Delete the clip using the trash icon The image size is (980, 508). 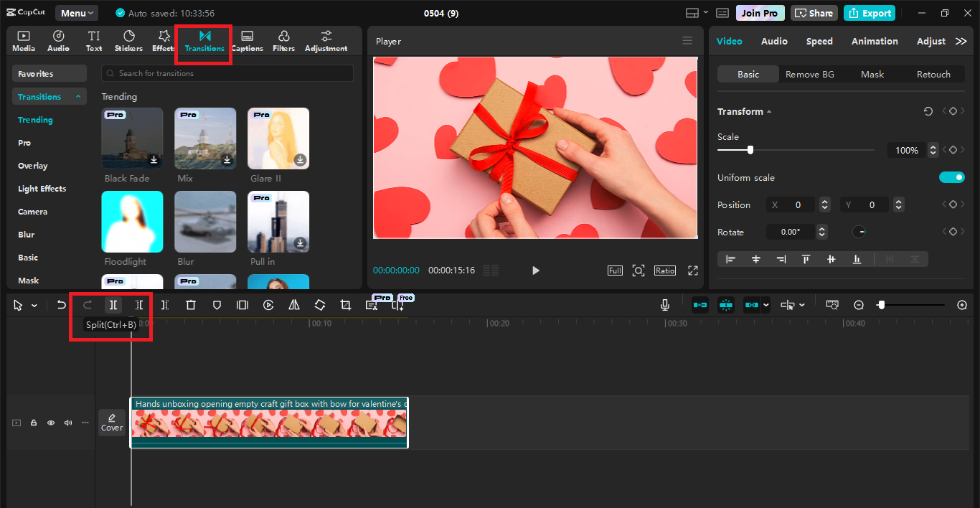[x=190, y=304]
